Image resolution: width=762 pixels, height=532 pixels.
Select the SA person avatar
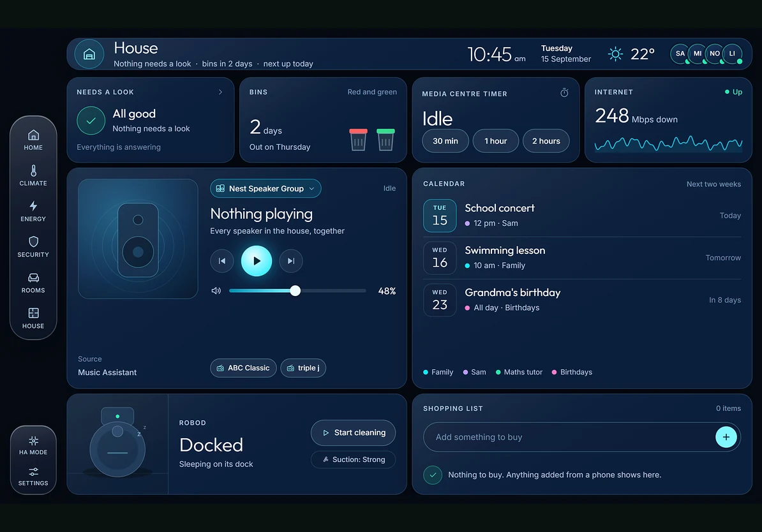click(680, 54)
